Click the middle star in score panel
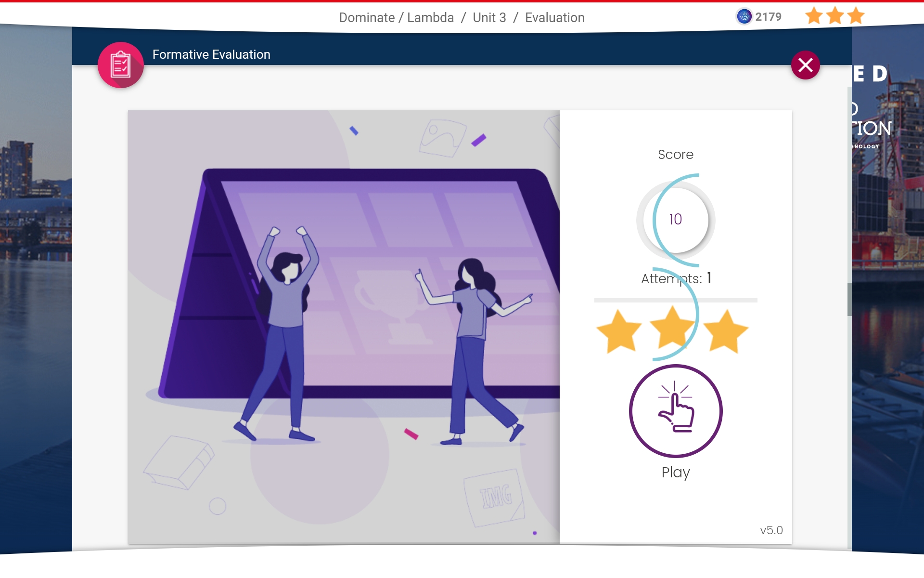 coord(672,328)
